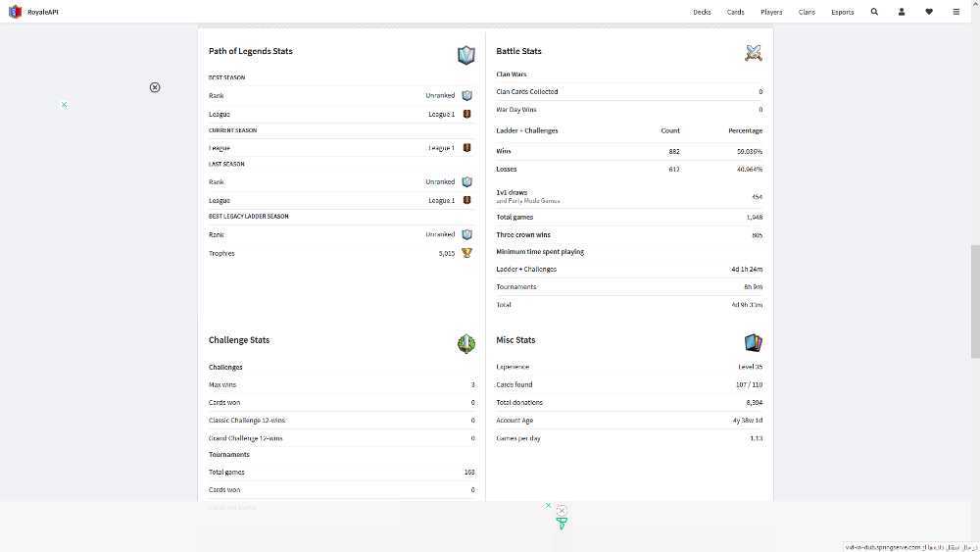
Task: Open the Clans menu item
Action: 807,12
